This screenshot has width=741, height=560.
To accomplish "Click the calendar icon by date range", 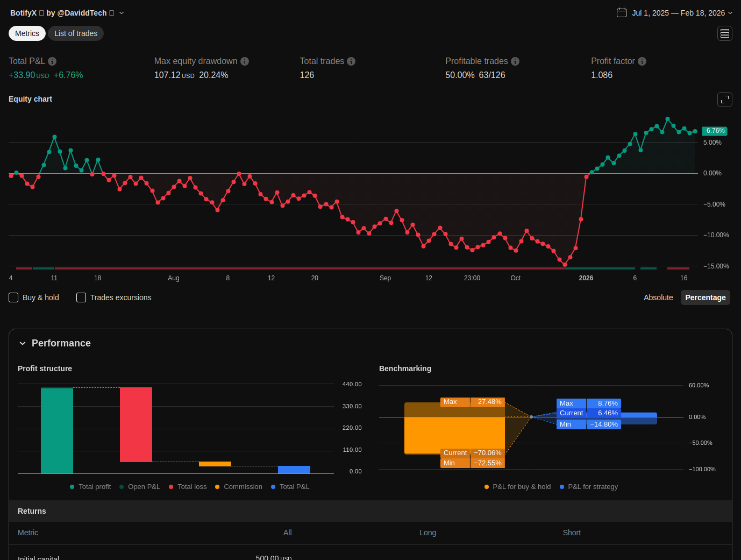I will tap(622, 13).
